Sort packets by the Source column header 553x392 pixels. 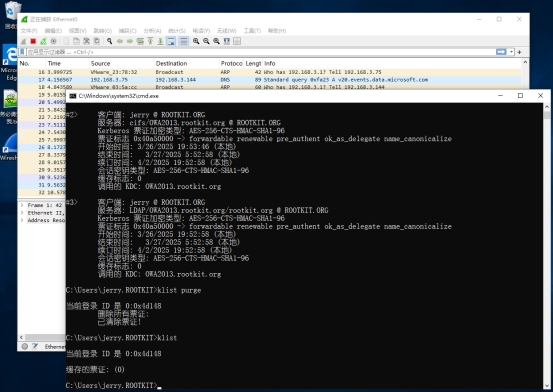pyautogui.click(x=122, y=64)
